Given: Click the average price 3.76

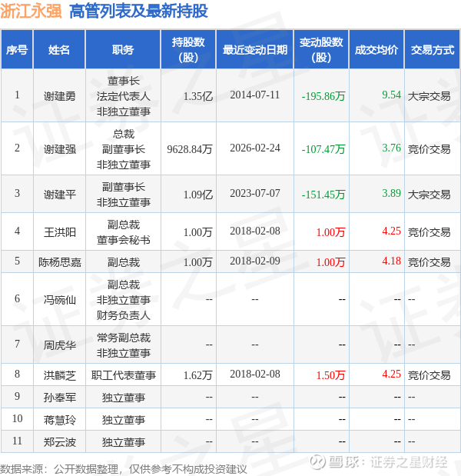Looking at the screenshot, I should coord(391,148).
